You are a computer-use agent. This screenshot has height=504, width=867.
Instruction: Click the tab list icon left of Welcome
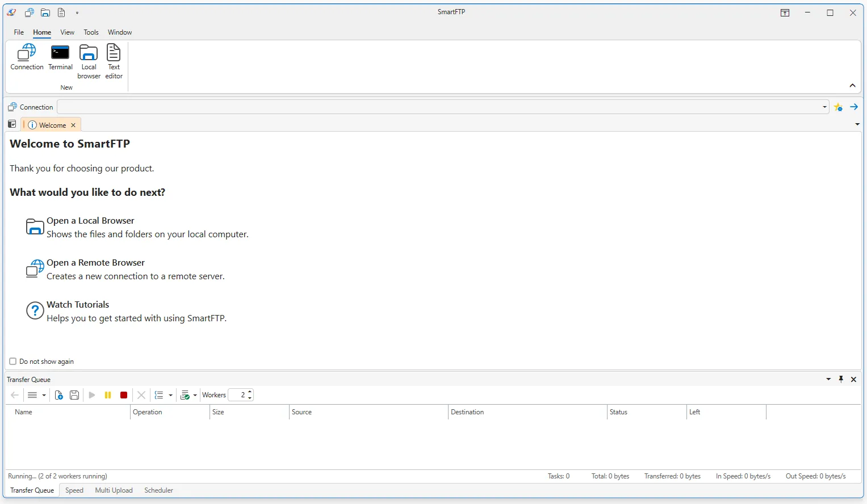(12, 124)
